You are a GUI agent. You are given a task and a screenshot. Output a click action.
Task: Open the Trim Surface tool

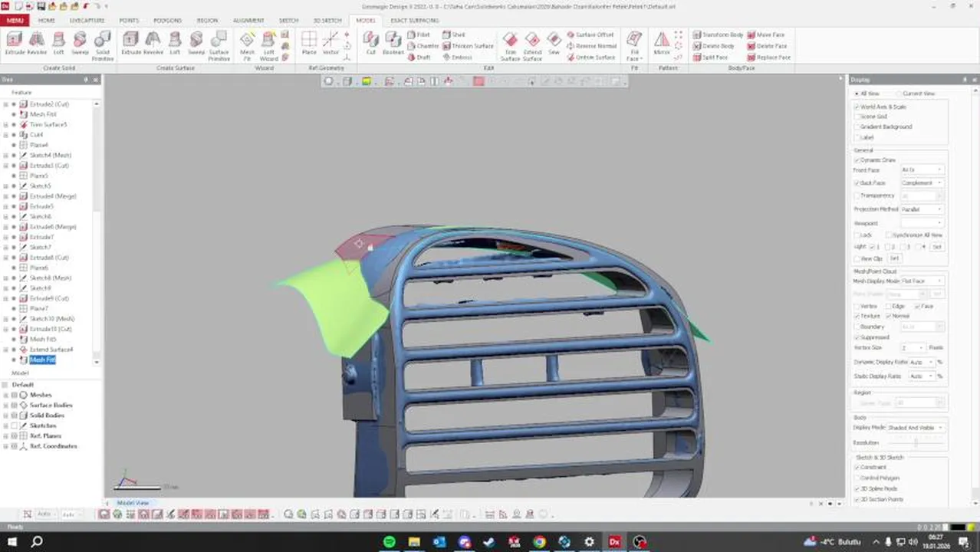[x=510, y=46]
